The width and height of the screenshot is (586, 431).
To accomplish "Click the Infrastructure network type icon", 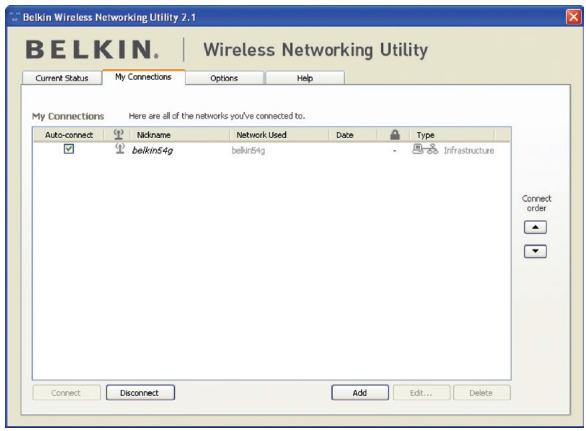I will pos(425,149).
